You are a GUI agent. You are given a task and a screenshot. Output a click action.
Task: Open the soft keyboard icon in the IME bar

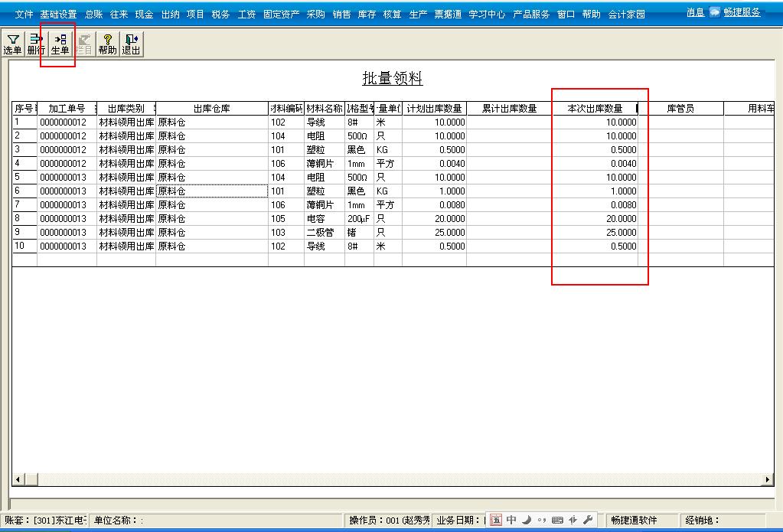[x=556, y=520]
